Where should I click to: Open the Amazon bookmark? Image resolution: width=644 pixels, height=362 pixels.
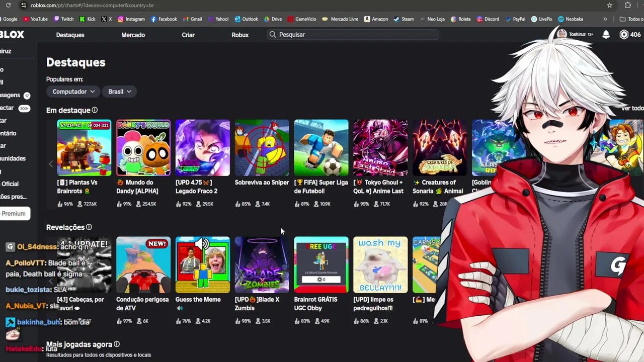coord(376,19)
